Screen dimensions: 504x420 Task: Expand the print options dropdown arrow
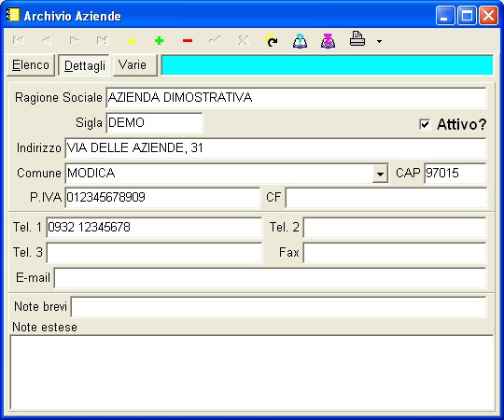coord(379,41)
